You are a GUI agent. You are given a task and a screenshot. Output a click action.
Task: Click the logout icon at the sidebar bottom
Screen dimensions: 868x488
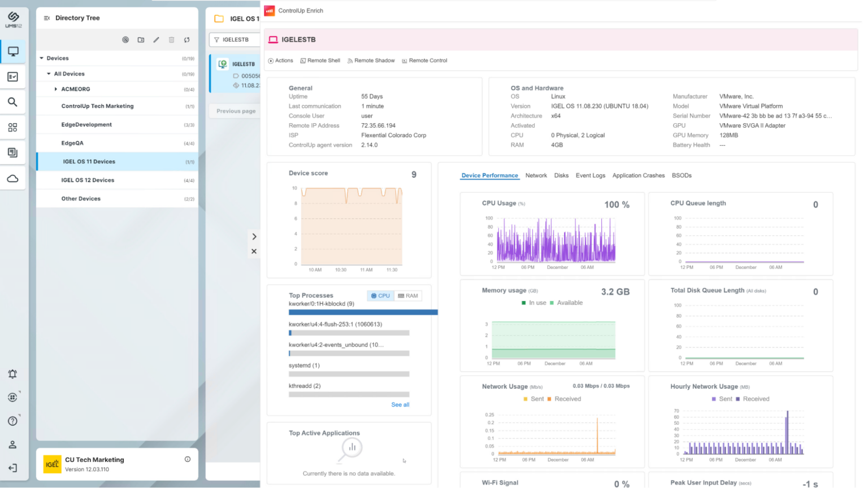click(12, 468)
